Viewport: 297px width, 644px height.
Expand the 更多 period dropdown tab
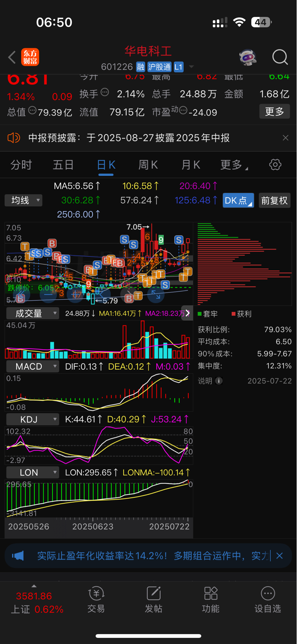(234, 165)
